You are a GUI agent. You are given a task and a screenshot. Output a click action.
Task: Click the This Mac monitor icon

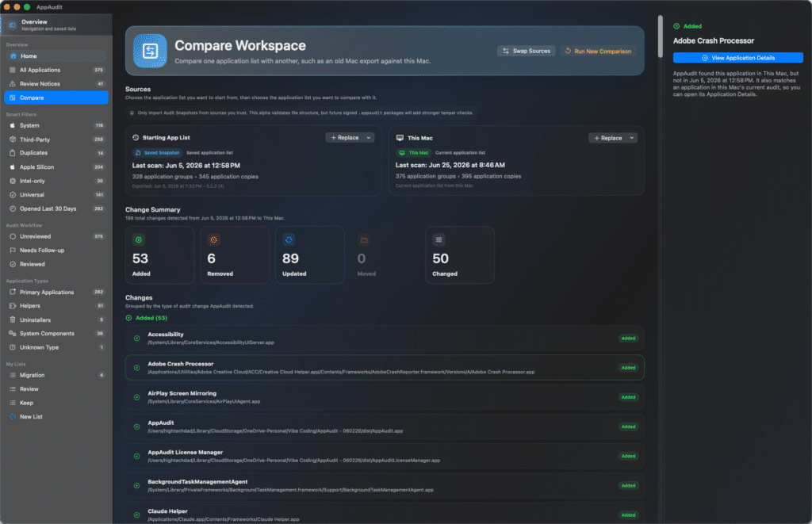point(400,138)
